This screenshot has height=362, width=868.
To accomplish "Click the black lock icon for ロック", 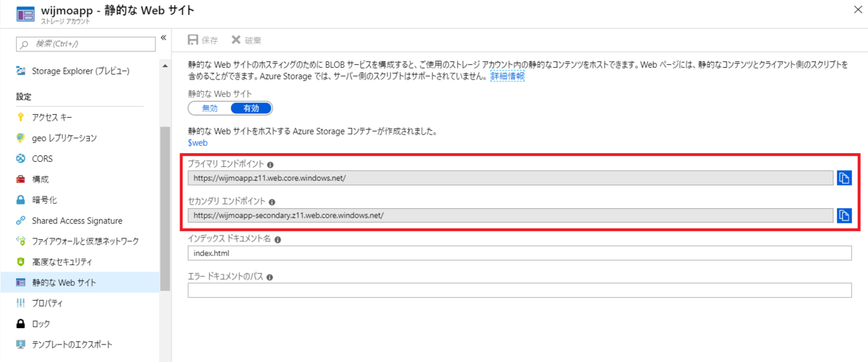I will coord(20,324).
